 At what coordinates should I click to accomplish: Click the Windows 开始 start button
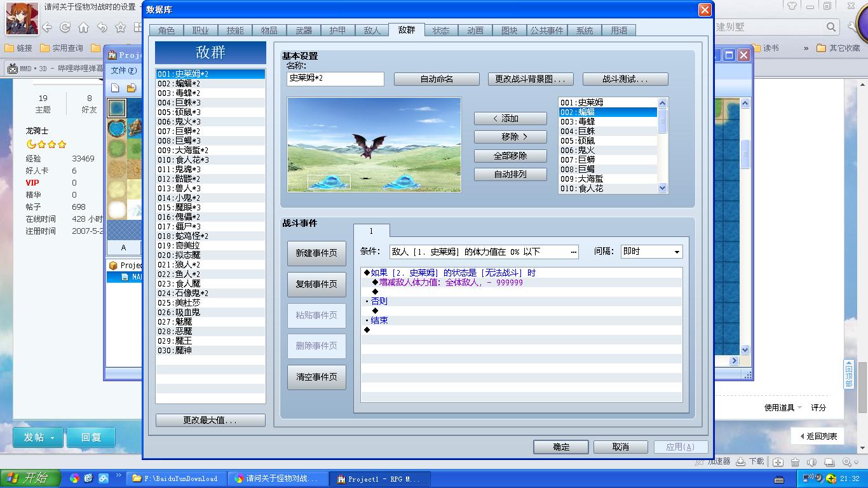pos(31,478)
